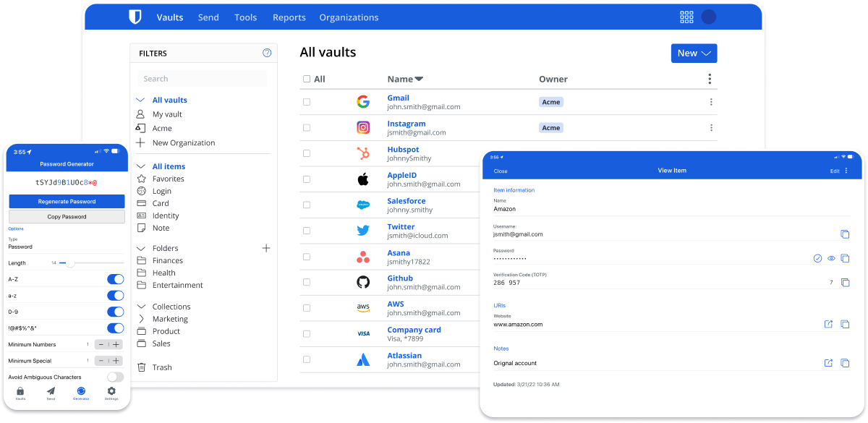Toggle the A-Z uppercase switch
Viewport: 868px width, 423px height.
[x=115, y=279]
